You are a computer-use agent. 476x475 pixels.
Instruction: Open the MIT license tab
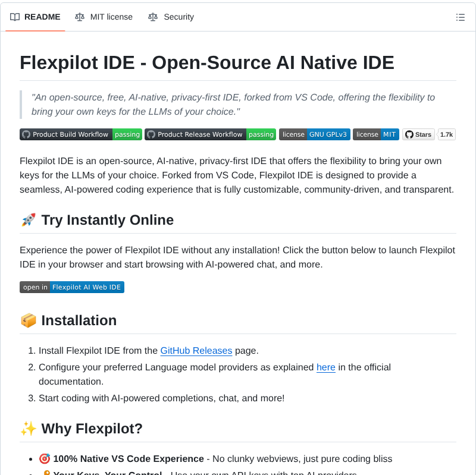pyautogui.click(x=111, y=17)
